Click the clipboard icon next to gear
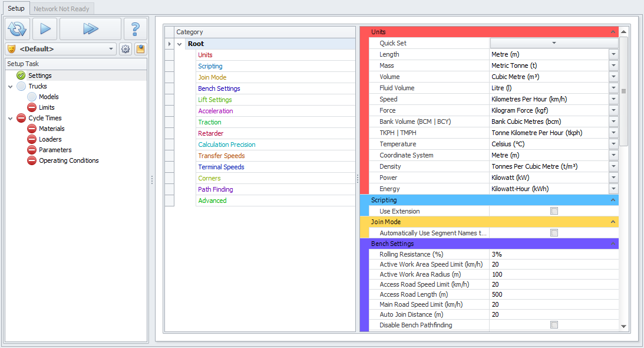This screenshot has width=644, height=348. click(140, 49)
